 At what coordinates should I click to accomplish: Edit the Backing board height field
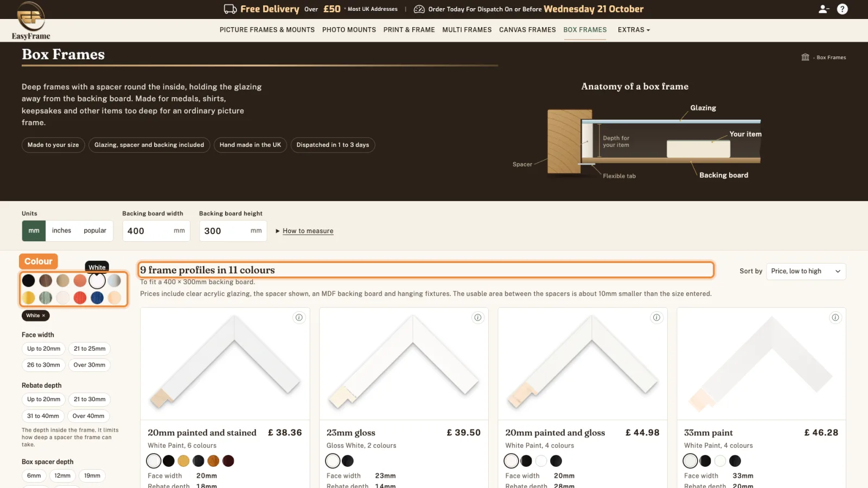tap(233, 231)
